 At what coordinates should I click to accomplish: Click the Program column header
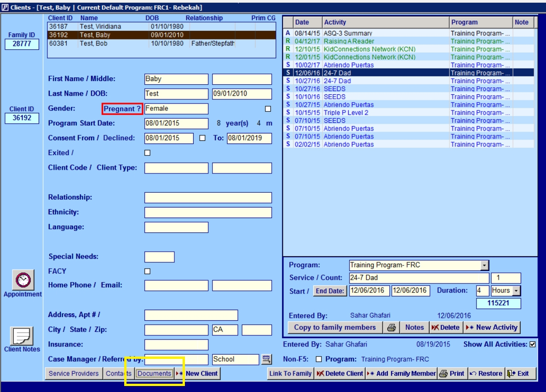[x=481, y=22]
